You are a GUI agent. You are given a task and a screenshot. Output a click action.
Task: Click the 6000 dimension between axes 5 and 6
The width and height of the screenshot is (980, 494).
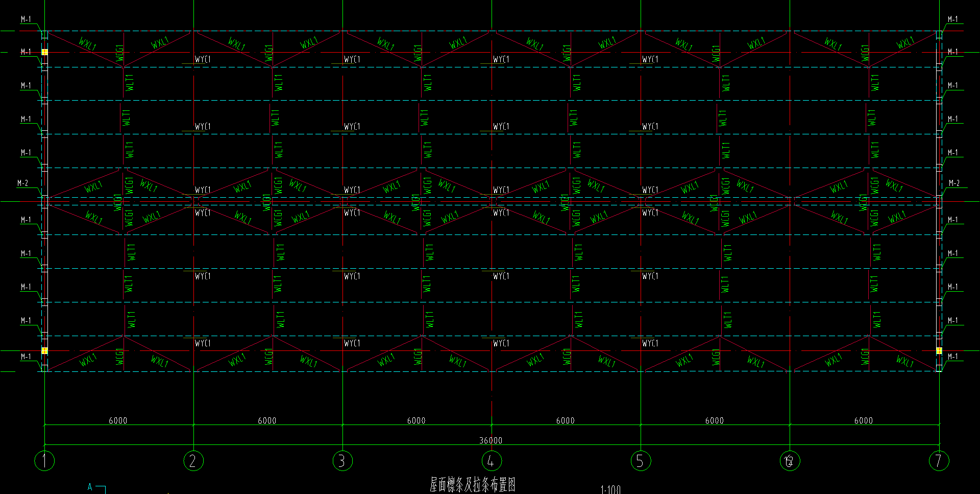[714, 420]
